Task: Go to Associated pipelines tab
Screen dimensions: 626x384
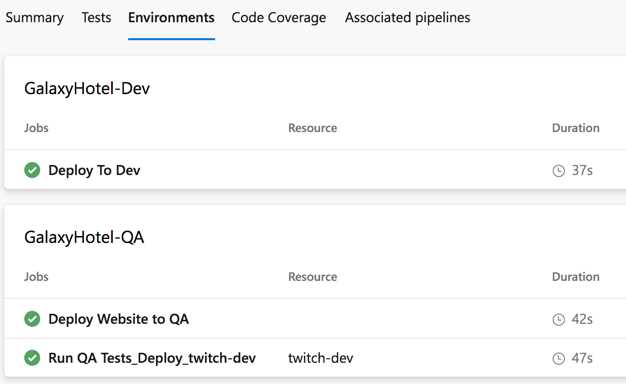Action: pyautogui.click(x=408, y=18)
